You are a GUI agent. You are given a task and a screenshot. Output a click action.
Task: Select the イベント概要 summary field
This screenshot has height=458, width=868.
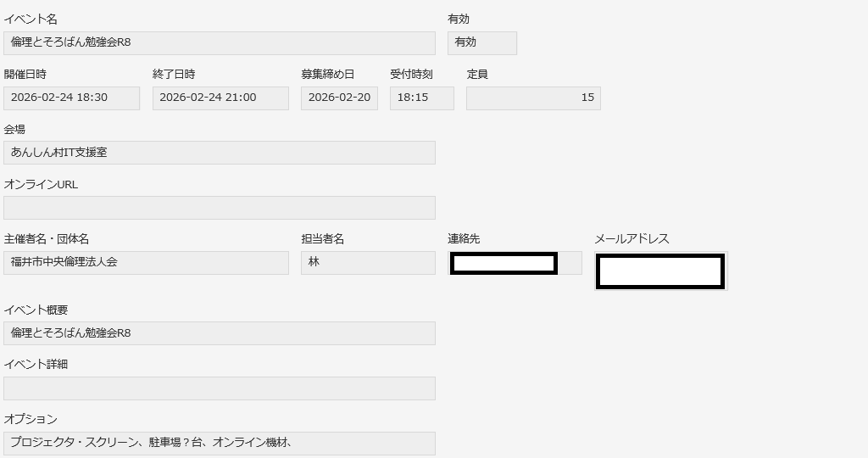click(220, 333)
